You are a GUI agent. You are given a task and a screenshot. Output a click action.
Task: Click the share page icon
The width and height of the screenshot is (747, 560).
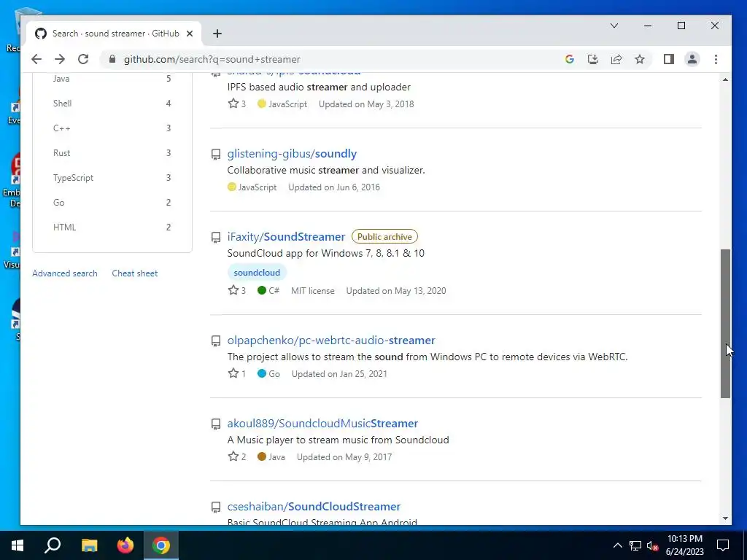(616, 59)
